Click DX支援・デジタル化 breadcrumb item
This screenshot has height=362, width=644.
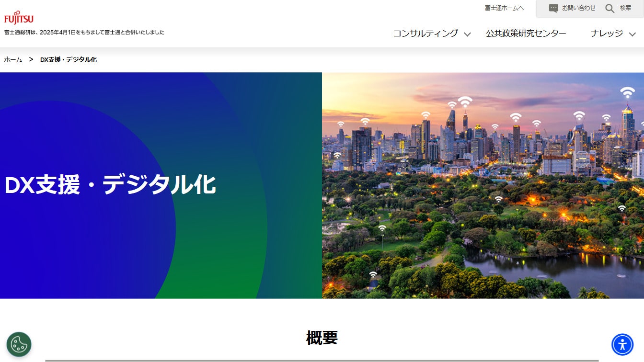(69, 59)
